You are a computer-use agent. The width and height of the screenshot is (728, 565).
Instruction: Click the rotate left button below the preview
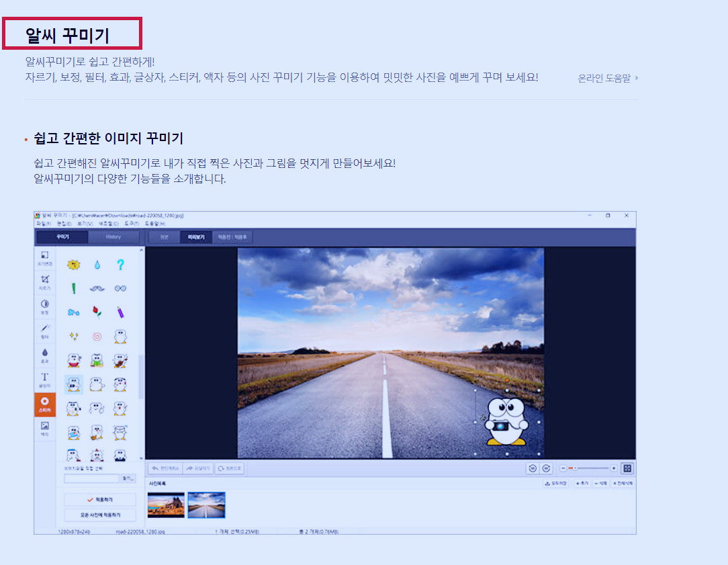tap(533, 468)
